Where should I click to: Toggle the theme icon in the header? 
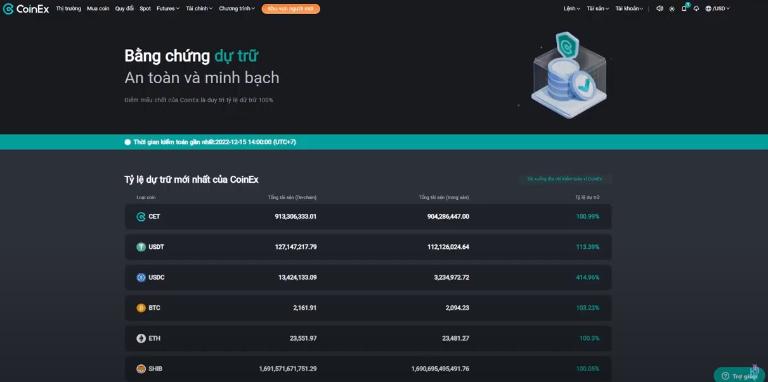pyautogui.click(x=672, y=9)
